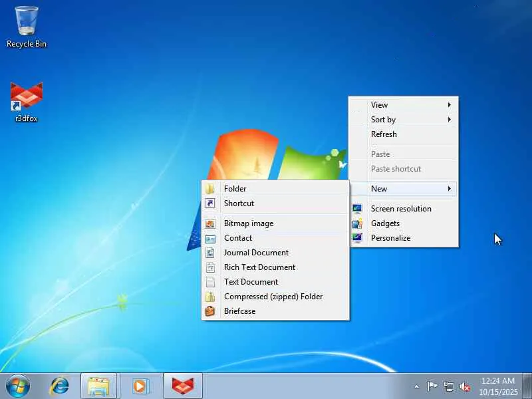The image size is (532, 399).
Task: Launch Internet Explorer from the taskbar
Action: coord(59,386)
